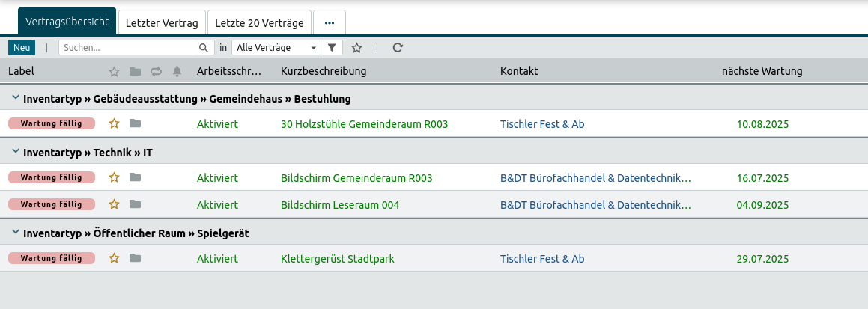Click the search magnifier icon
This screenshot has width=868, height=309.
204,47
